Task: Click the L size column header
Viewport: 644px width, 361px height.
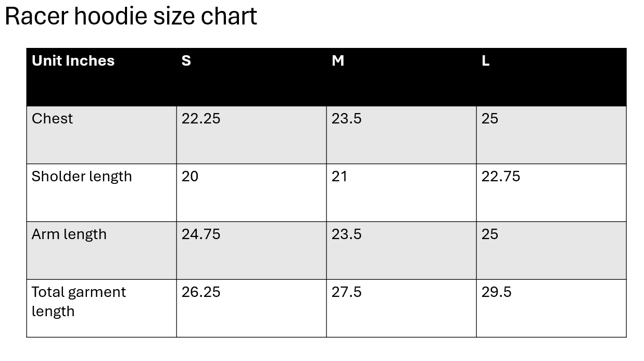Action: click(485, 61)
